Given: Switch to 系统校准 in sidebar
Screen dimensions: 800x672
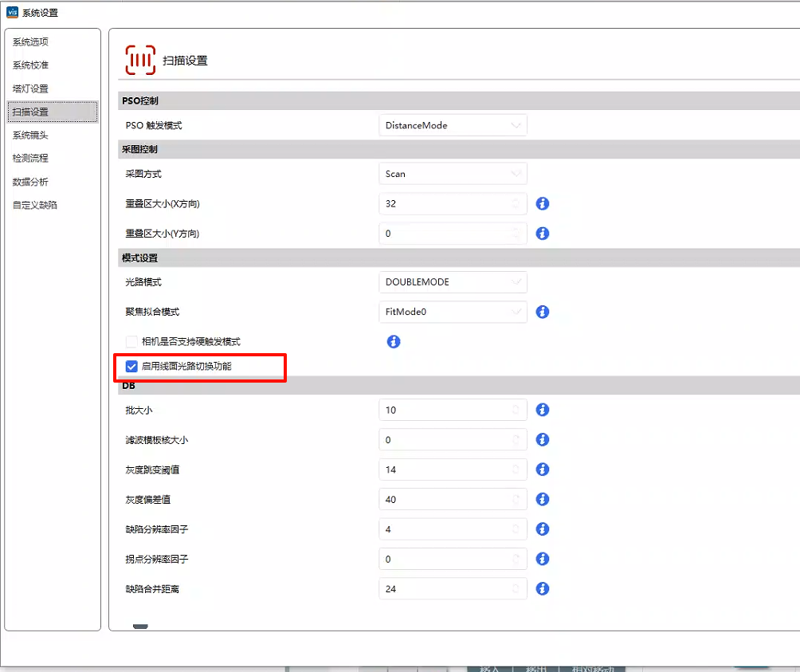Looking at the screenshot, I should (x=31, y=65).
